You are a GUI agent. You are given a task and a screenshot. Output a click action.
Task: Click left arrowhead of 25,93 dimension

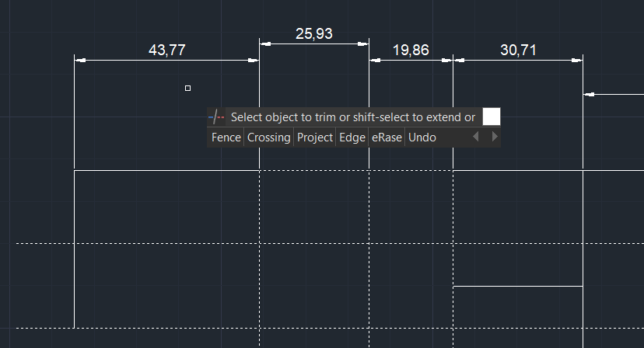point(264,43)
